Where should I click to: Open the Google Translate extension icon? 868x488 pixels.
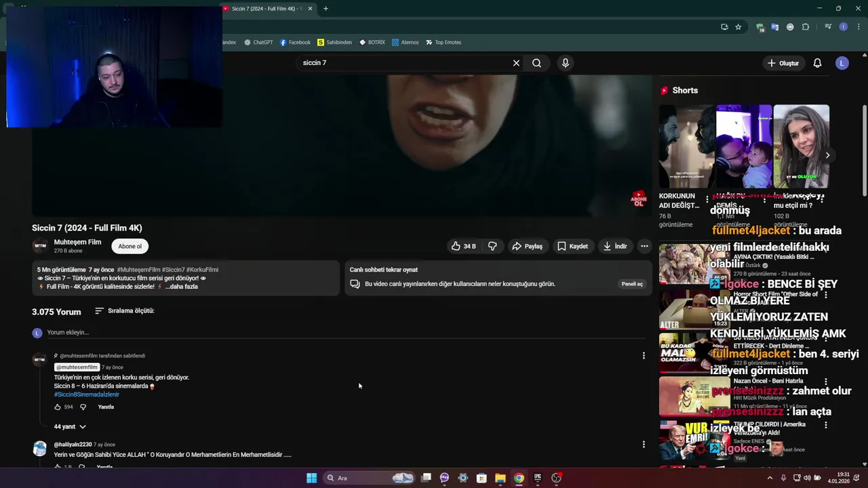775,27
